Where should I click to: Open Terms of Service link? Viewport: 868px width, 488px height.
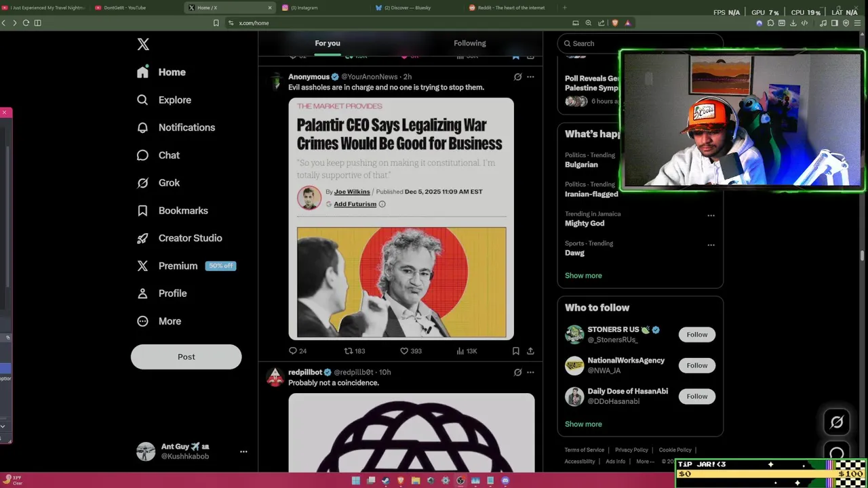tap(585, 450)
